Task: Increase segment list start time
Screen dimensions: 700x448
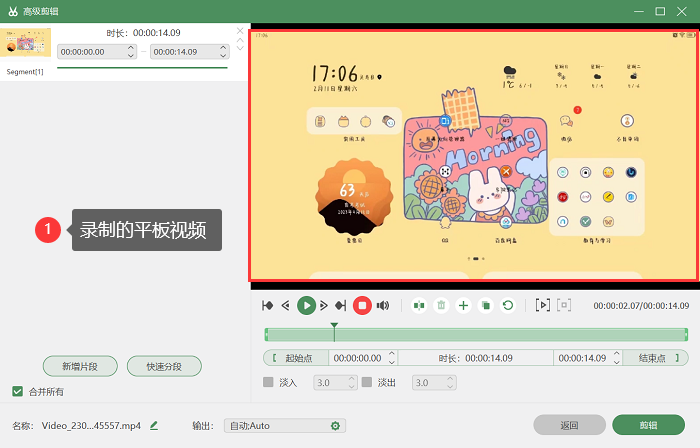Action: (131, 48)
